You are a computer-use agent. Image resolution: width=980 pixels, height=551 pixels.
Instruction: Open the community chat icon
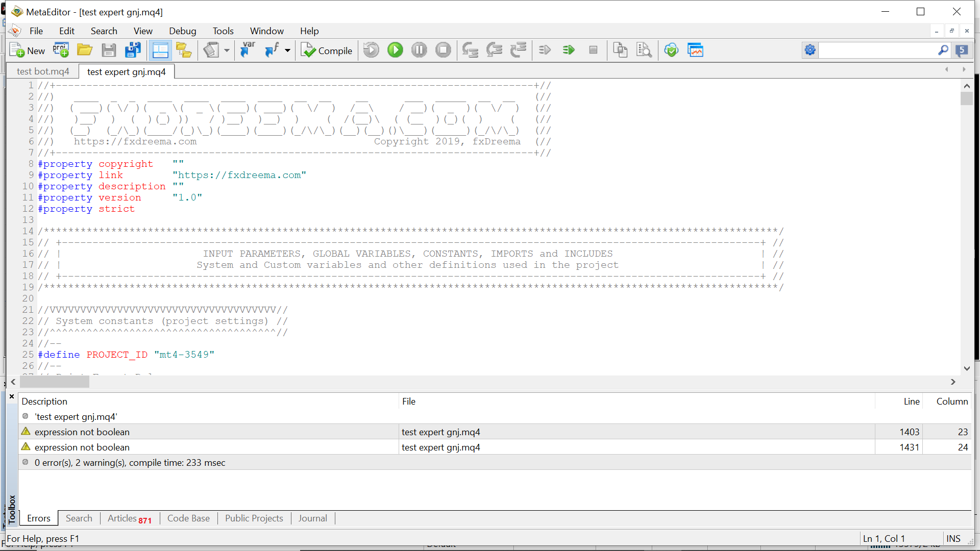tap(962, 50)
